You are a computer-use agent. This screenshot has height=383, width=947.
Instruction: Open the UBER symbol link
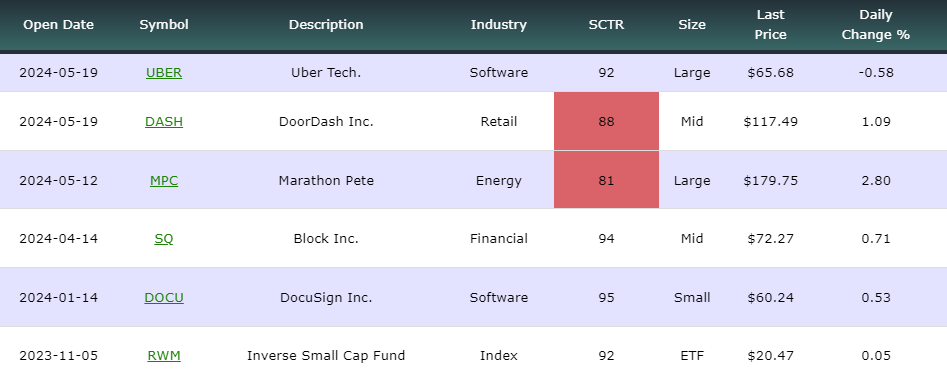(x=164, y=72)
